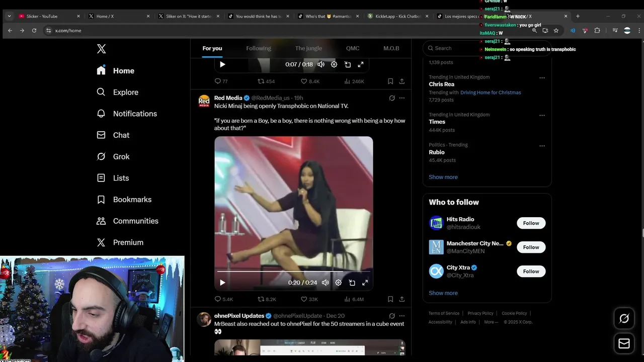The width and height of the screenshot is (644, 362).
Task: Open Privacy Policy link
Action: point(480,313)
